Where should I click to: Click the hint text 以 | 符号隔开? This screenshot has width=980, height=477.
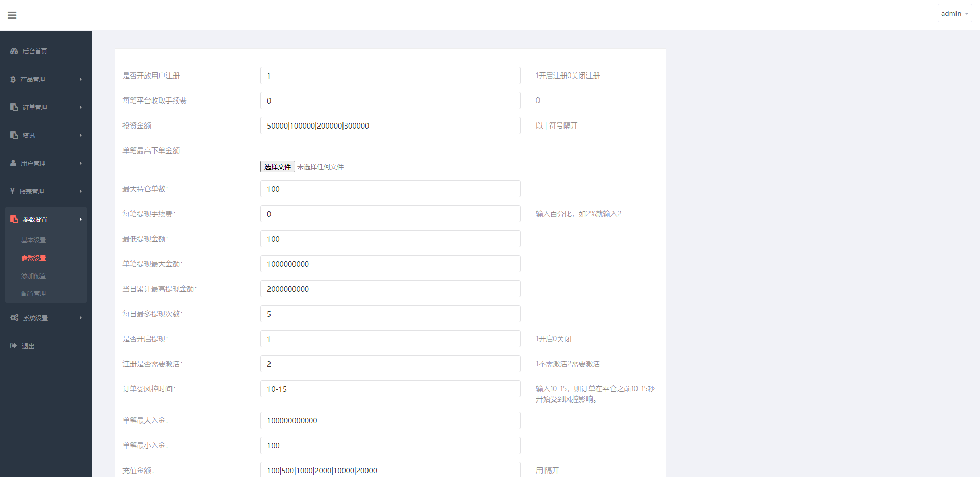pyautogui.click(x=557, y=125)
